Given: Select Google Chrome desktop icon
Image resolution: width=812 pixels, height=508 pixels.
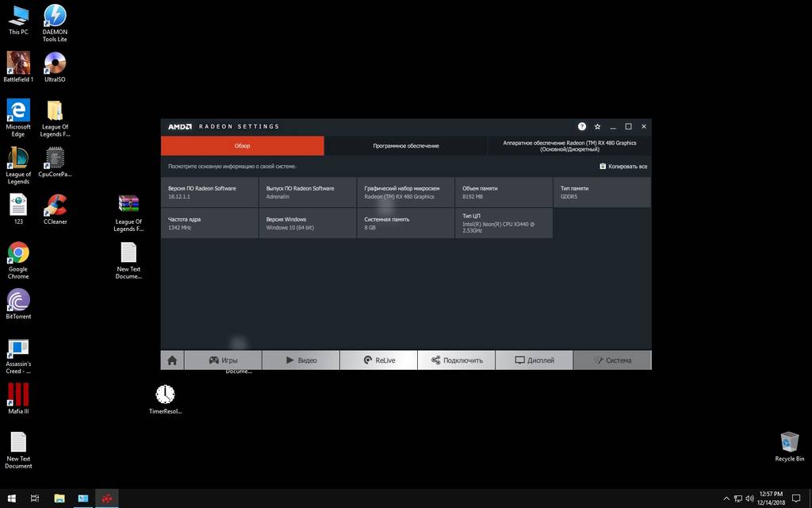Looking at the screenshot, I should point(18,260).
